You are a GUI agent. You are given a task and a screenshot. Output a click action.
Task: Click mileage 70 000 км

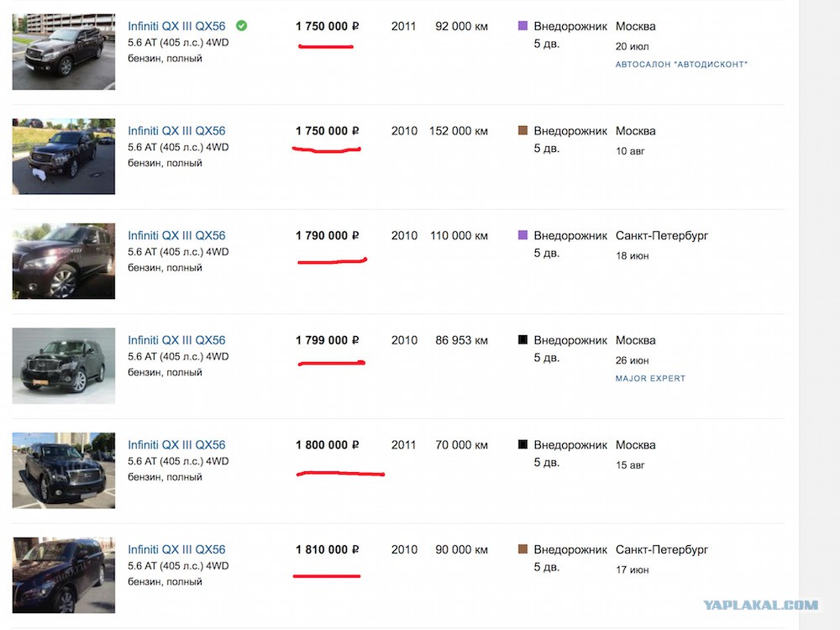pos(461,444)
